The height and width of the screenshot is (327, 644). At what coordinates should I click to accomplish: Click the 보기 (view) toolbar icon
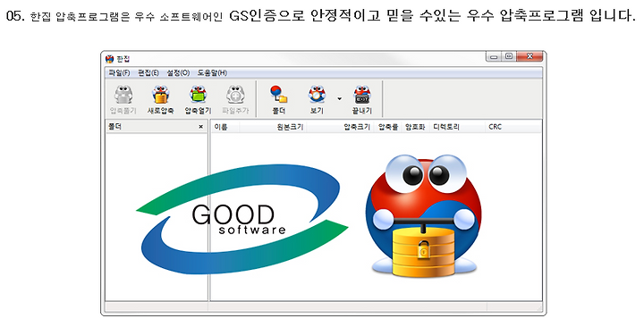coord(317,100)
